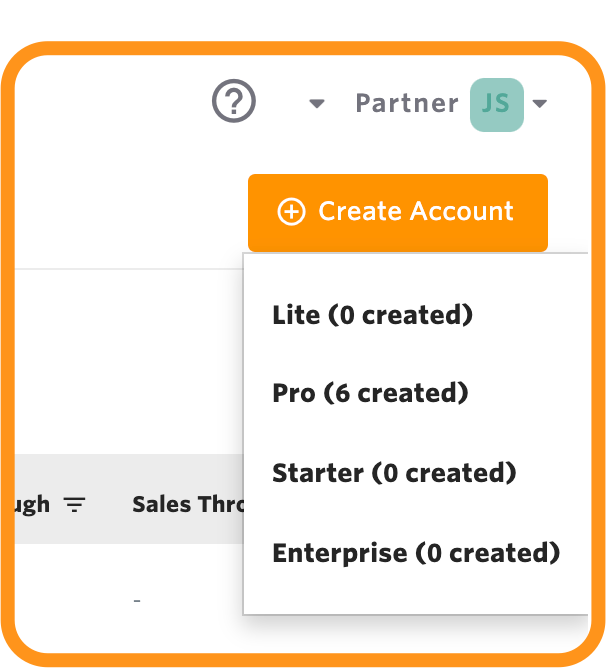Click the word "Enterprise" in the plan list
This screenshot has width=606, height=668.
pyautogui.click(x=340, y=554)
